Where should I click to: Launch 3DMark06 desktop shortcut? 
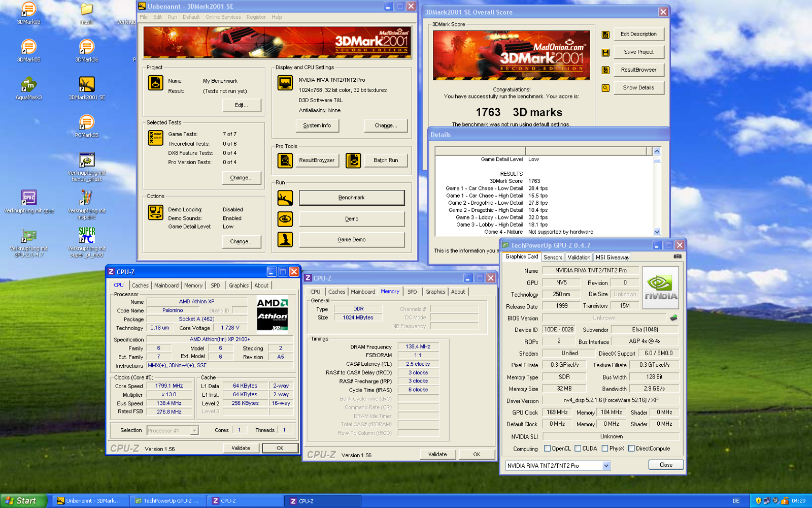pyautogui.click(x=87, y=47)
